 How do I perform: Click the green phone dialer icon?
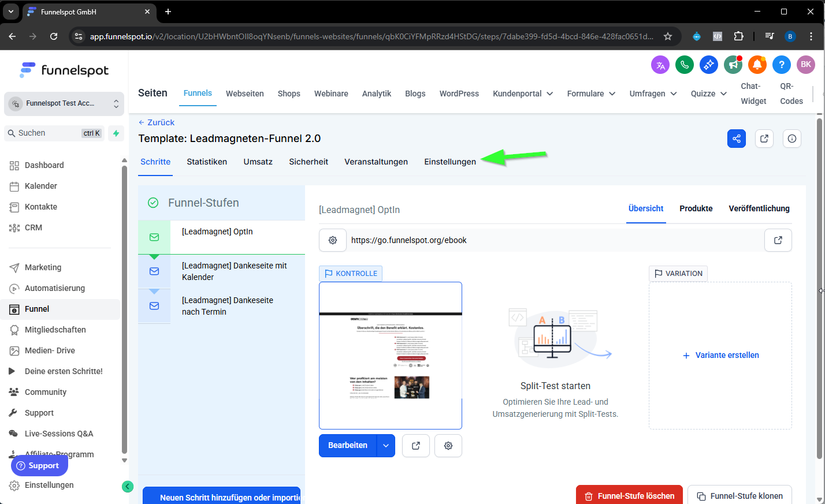point(685,65)
